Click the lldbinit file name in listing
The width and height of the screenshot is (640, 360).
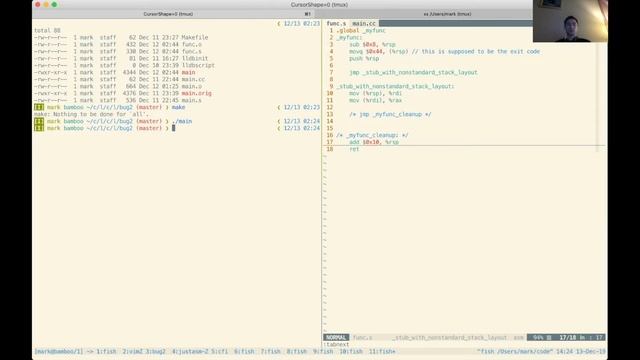[195, 58]
